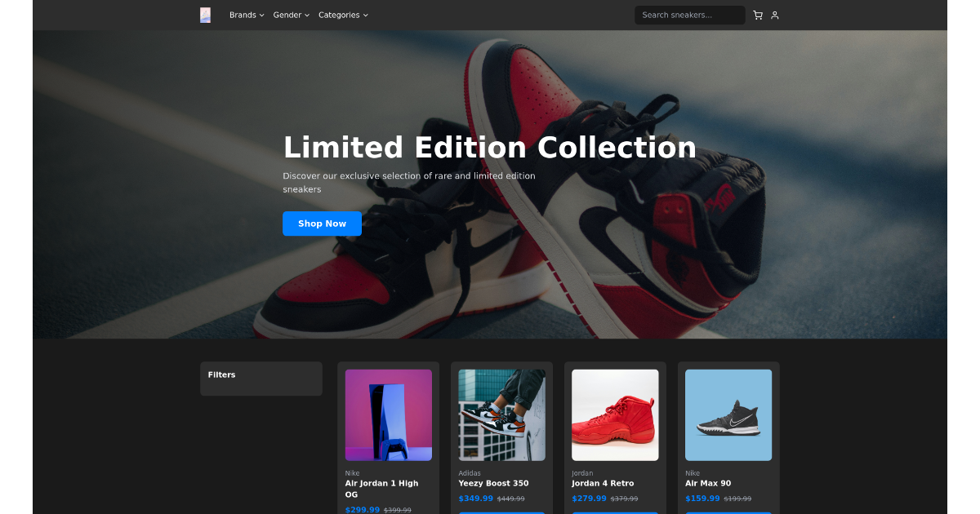Click the red Jordan 4 Retro image
This screenshot has width=980, height=514.
(x=614, y=415)
